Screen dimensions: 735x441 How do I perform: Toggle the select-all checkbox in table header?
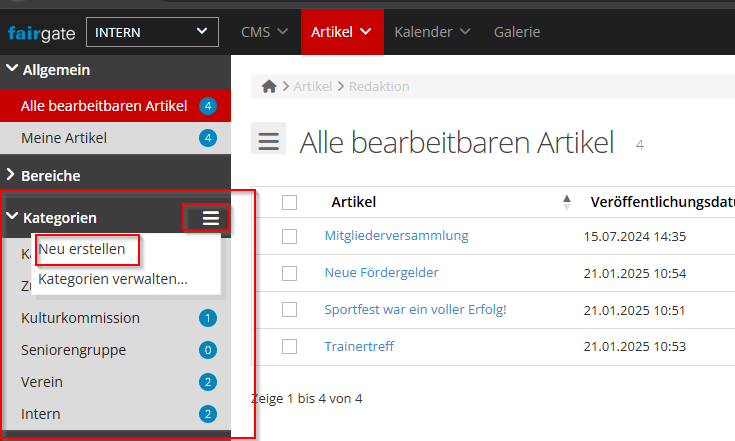pyautogui.click(x=290, y=202)
